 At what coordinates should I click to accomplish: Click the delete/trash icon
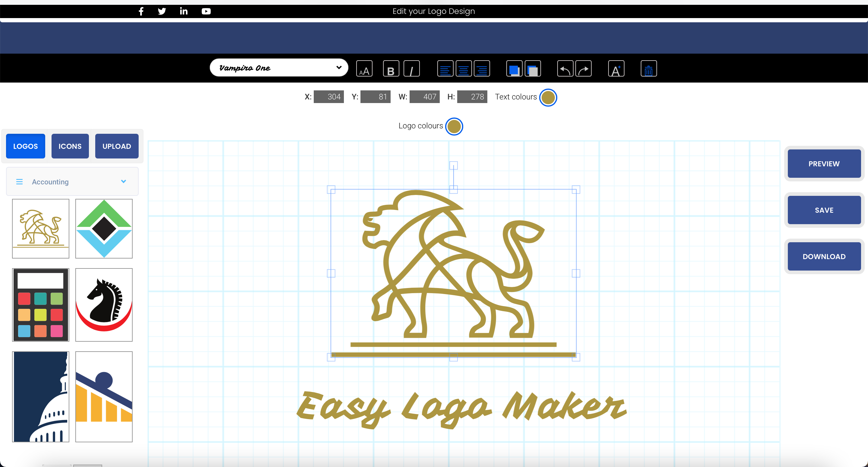[649, 68]
